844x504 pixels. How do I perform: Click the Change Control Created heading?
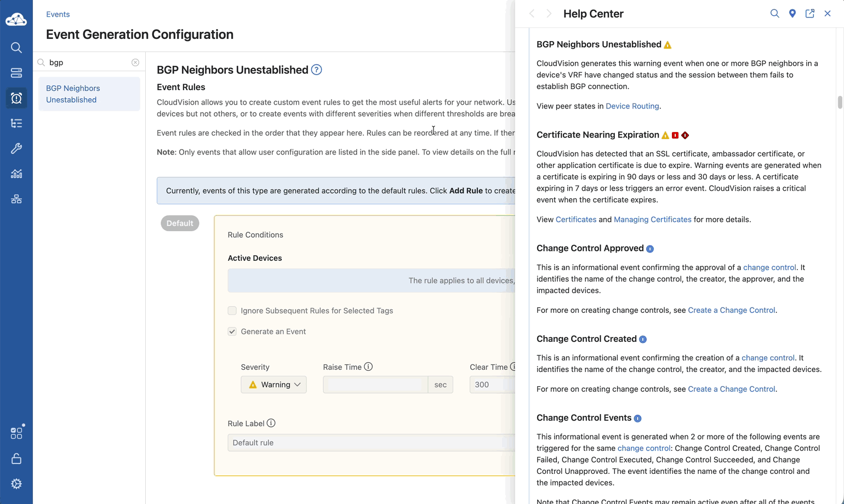(586, 339)
